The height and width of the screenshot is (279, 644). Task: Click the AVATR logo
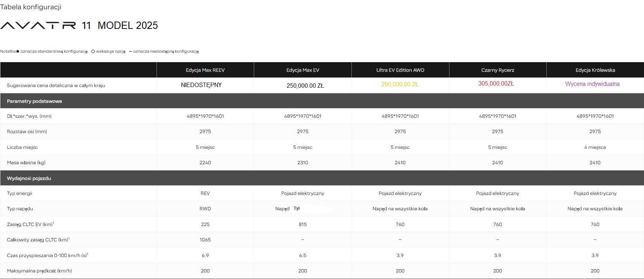[x=38, y=25]
